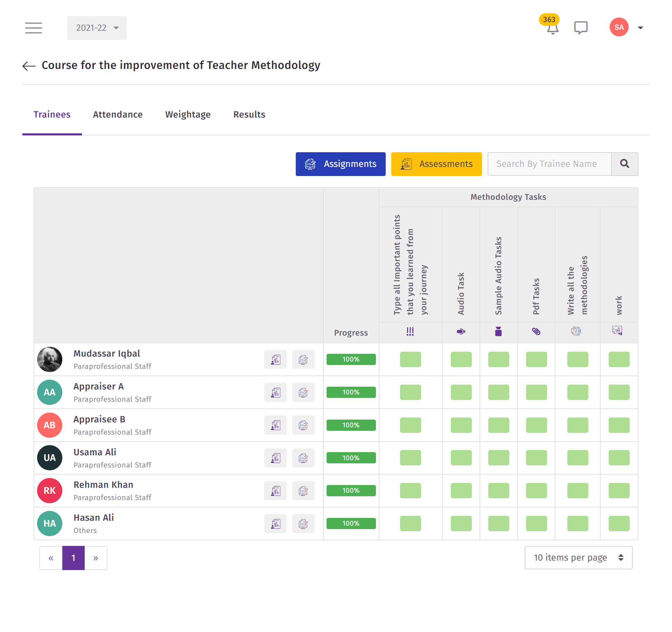Click the yellow Assessments button

click(x=436, y=164)
